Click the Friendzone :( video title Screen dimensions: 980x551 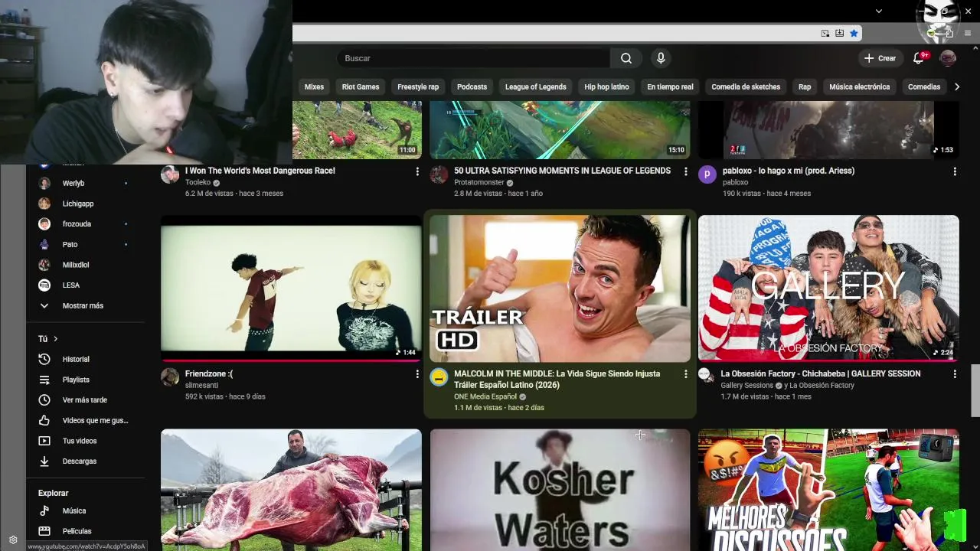click(x=209, y=374)
